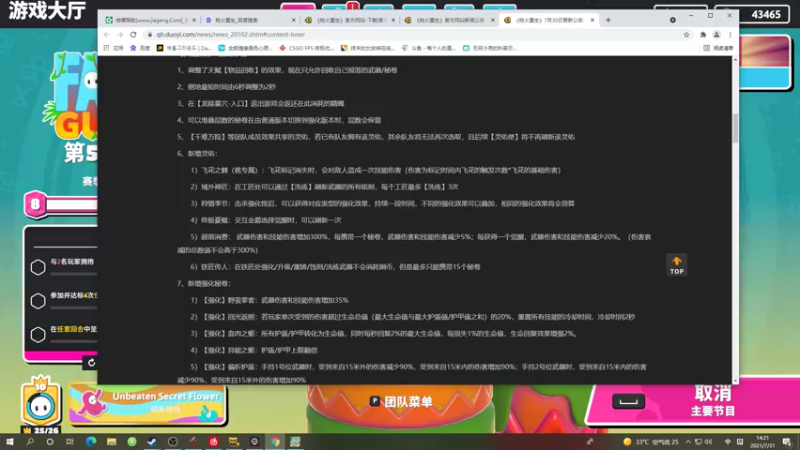Bookmark this page with star icon

686,35
